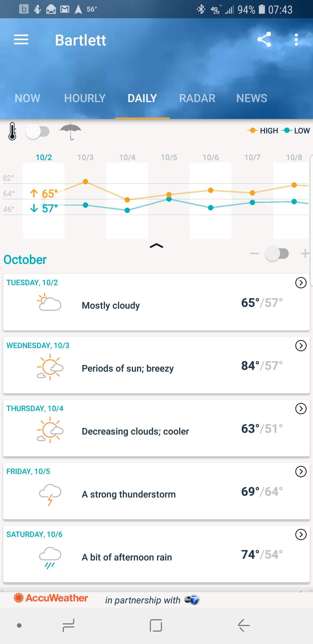Open the hamburger navigation menu
The width and height of the screenshot is (313, 644).
click(21, 39)
